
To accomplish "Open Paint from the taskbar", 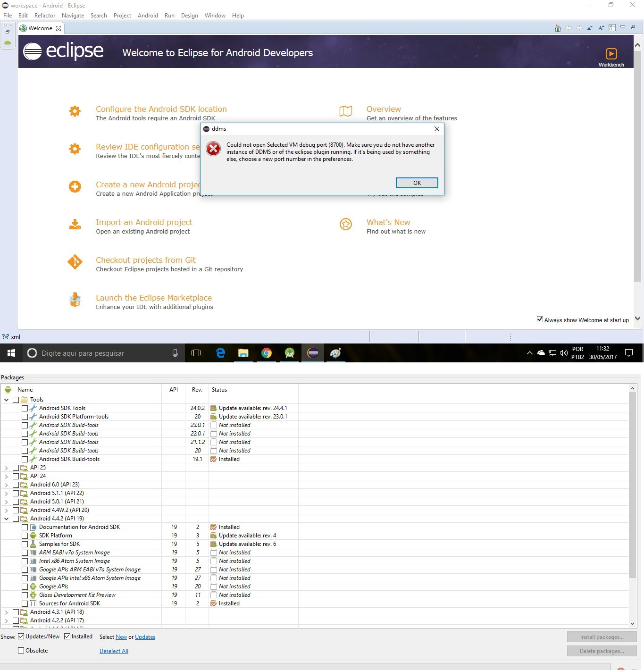I will coord(335,353).
